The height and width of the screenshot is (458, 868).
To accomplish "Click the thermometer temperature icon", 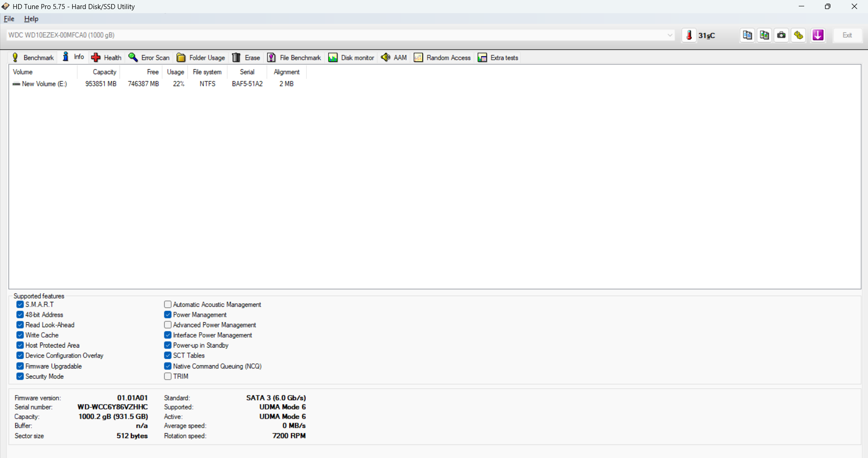I will coord(689,35).
